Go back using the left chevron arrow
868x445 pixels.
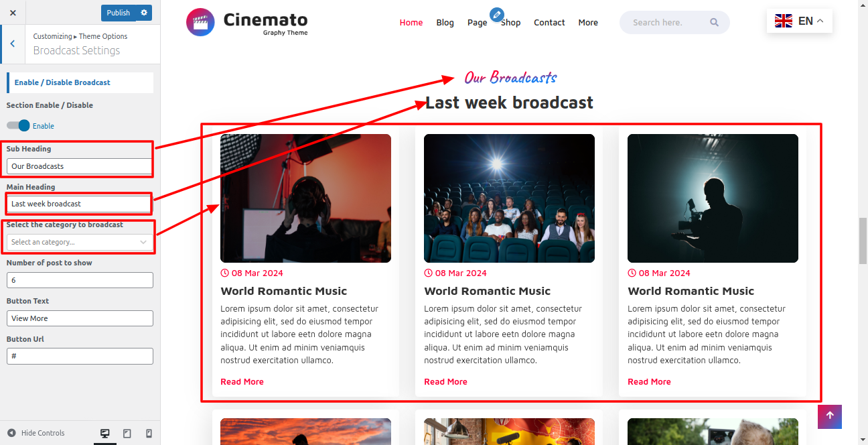[x=13, y=44]
